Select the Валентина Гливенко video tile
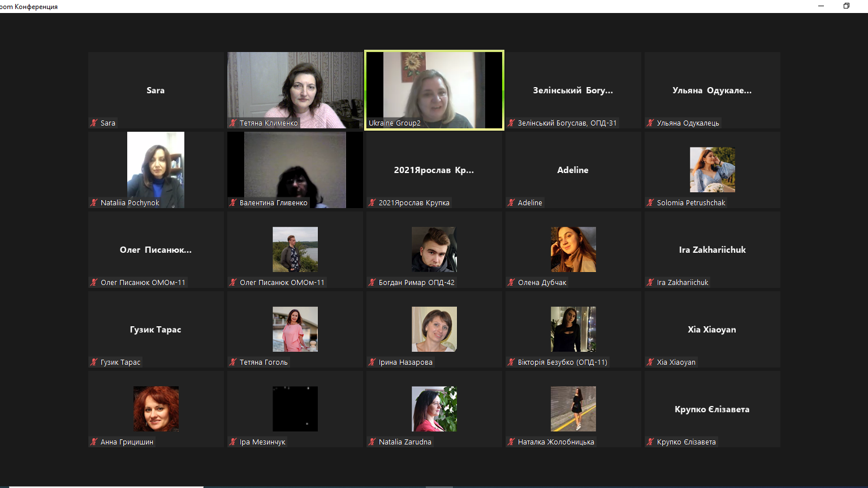Image resolution: width=868 pixels, height=488 pixels. pos(295,170)
